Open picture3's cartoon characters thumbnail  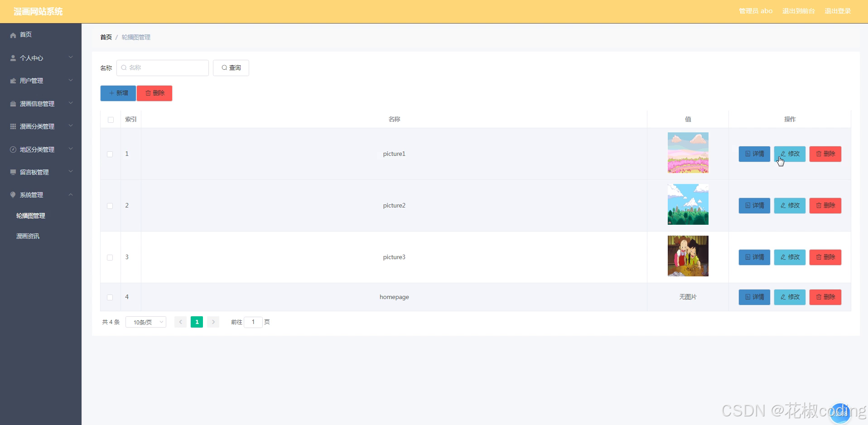click(x=688, y=256)
